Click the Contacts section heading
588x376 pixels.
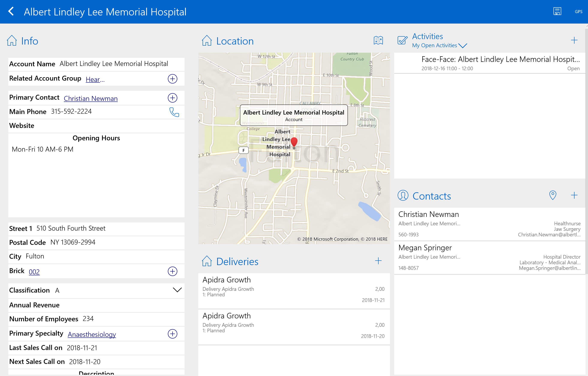pos(432,196)
